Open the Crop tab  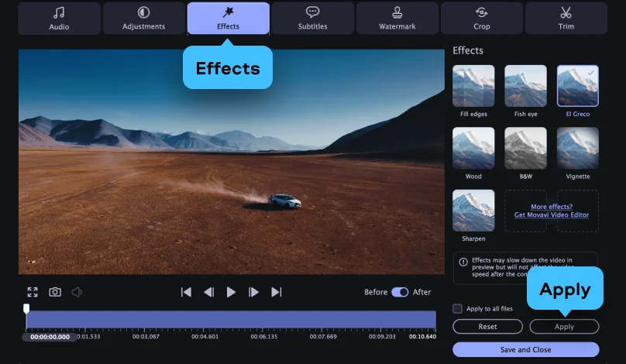[481, 19]
